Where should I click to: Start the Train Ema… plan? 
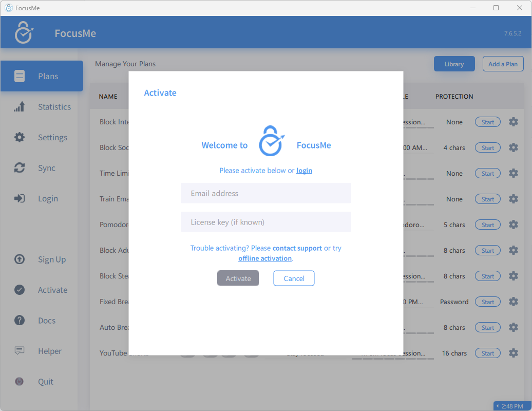point(487,199)
